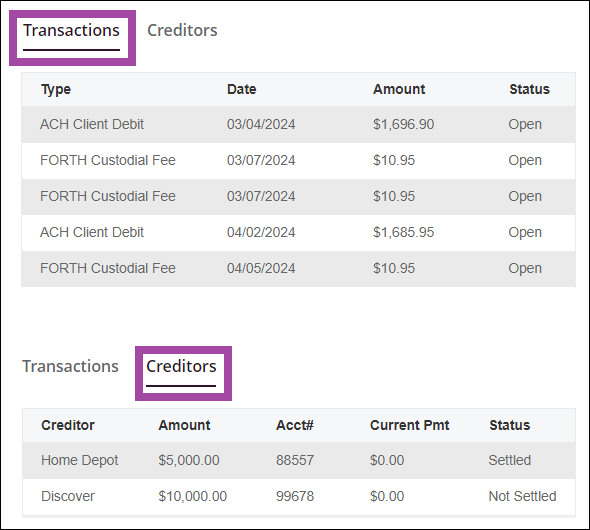The width and height of the screenshot is (590, 530).
Task: Switch to Creditors tab in upper panel
Action: tap(182, 30)
